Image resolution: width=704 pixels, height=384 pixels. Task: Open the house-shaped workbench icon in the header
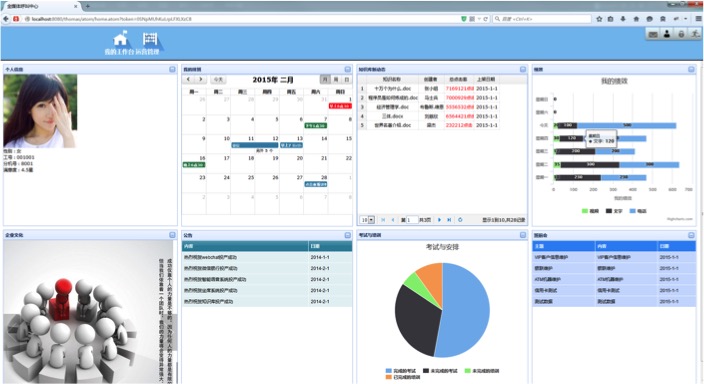(120, 39)
